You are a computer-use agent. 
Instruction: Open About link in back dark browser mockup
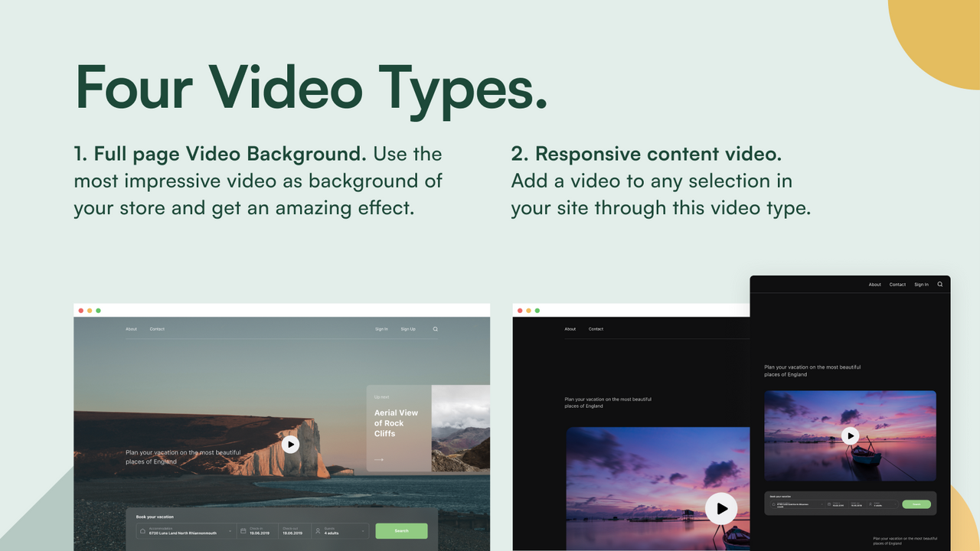click(570, 329)
